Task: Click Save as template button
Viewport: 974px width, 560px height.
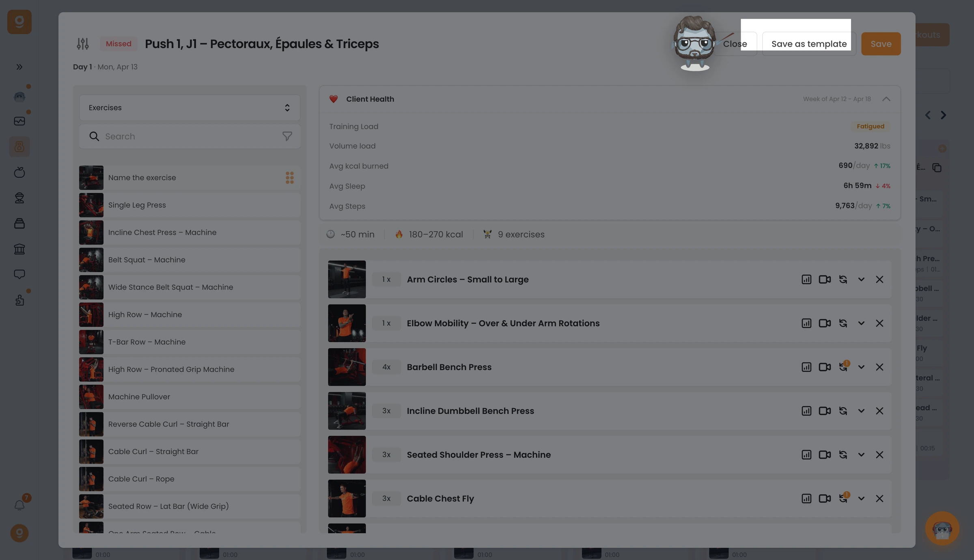Action: [x=809, y=44]
